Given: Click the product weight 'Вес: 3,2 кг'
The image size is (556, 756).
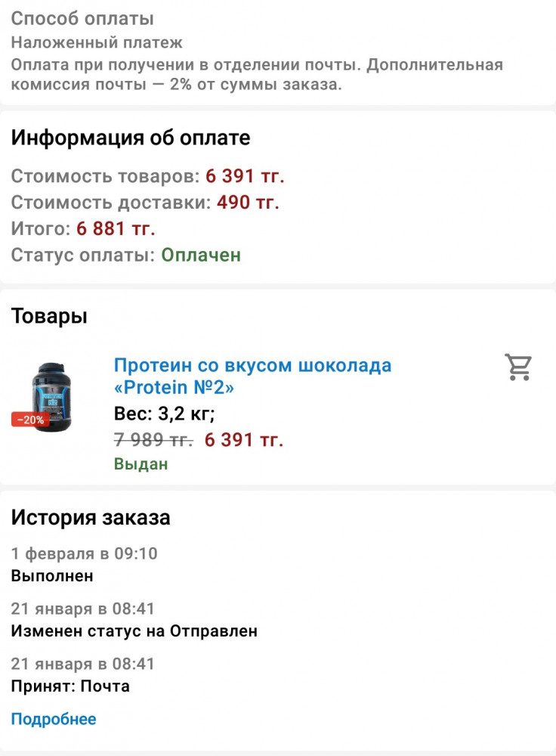Looking at the screenshot, I should [164, 414].
